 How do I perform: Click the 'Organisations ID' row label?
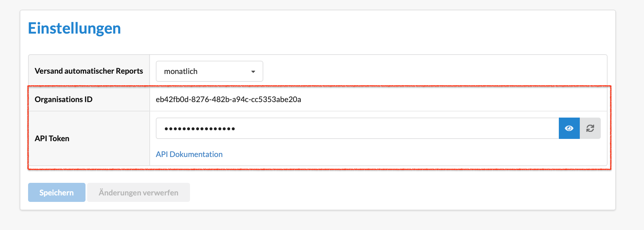pos(64,99)
